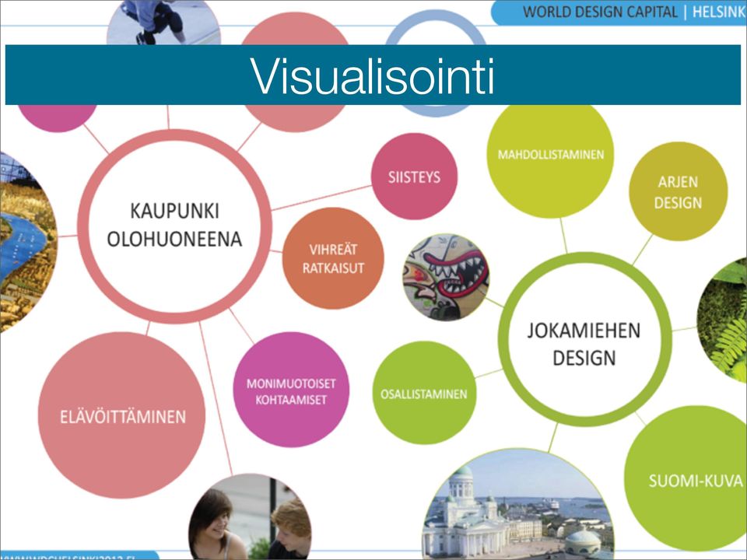Screen dimensions: 747x560
Task: Click the MONIMUOTOISET KOHTAAMISET bubble
Action: pos(291,390)
